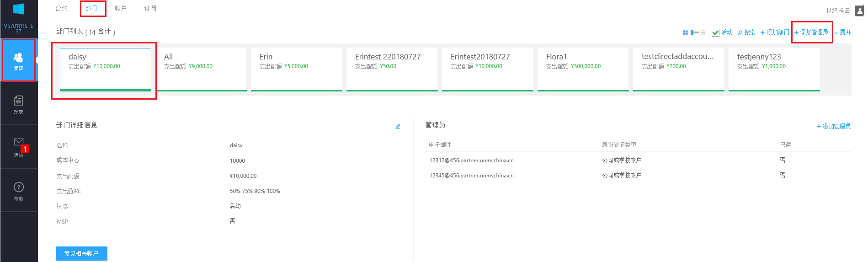The image size is (868, 262).
Task: Click edit pencil for department details
Action: (398, 127)
